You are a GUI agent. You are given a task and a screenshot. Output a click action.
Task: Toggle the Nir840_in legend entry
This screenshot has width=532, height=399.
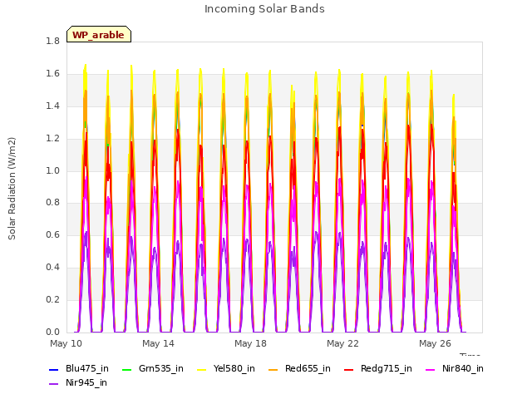click(x=455, y=369)
